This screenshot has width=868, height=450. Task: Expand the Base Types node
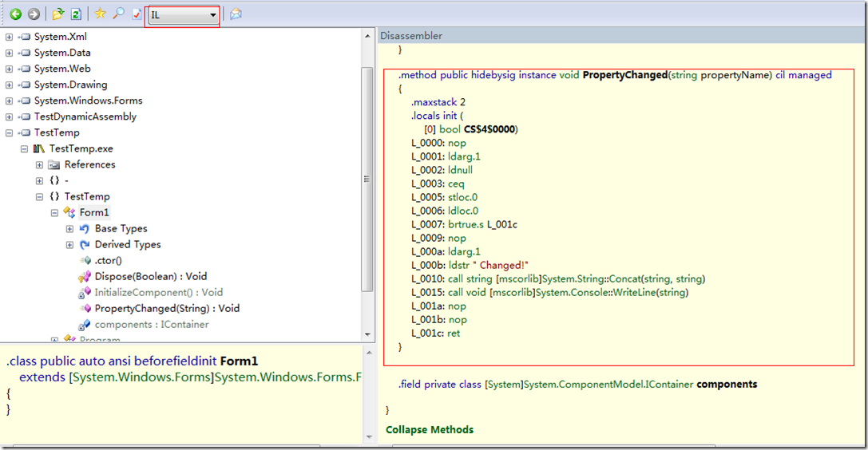[69, 229]
